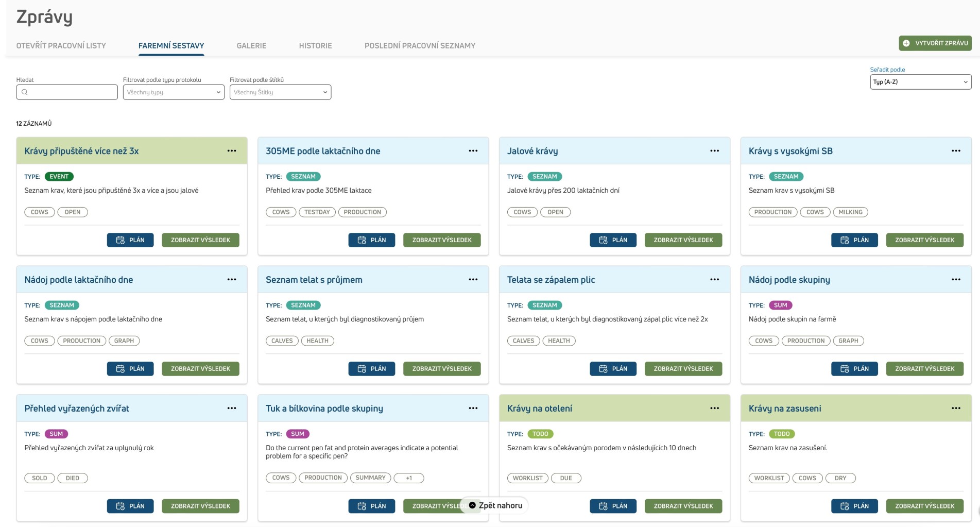This screenshot has width=980, height=527.
Task: Show result for Jalové krávy
Action: click(683, 240)
